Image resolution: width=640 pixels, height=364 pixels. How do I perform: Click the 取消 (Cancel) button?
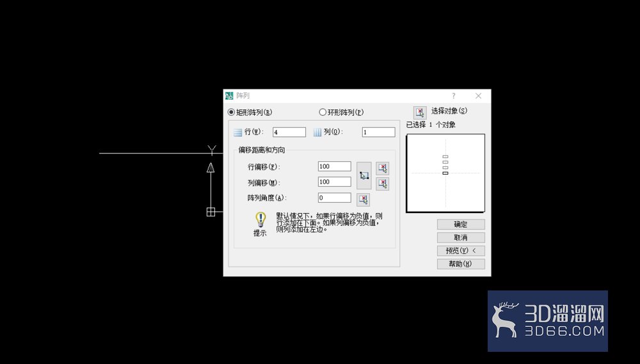click(x=461, y=237)
